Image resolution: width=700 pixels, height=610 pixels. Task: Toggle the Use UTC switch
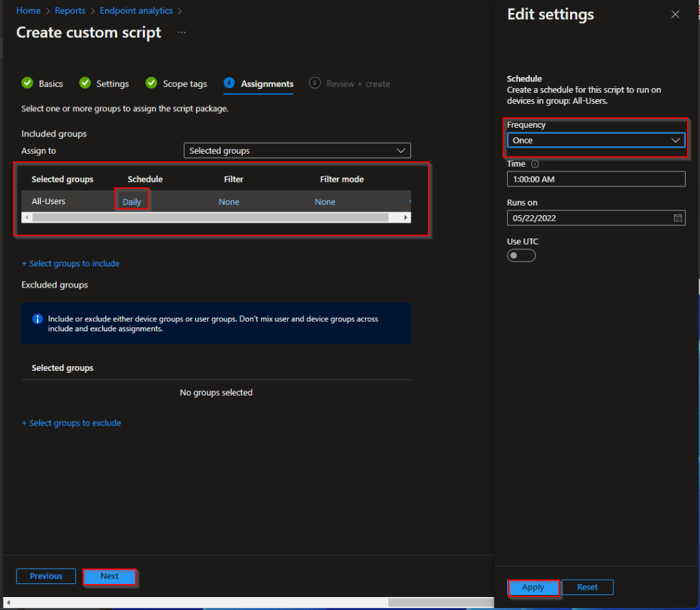point(521,255)
